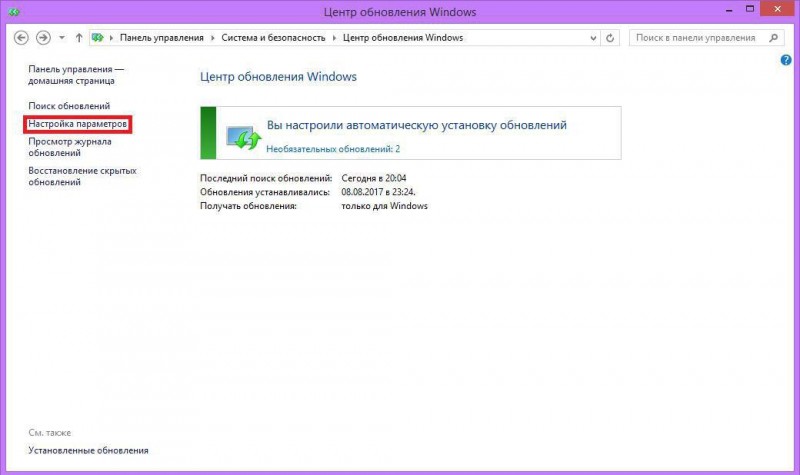Click the Windows Update status monitor icon
800x475 pixels.
(243, 137)
